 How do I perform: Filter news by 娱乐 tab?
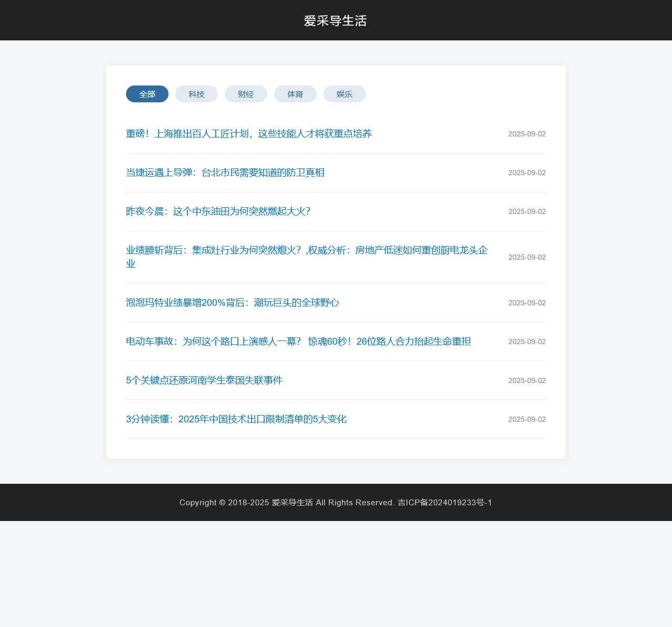tap(344, 94)
